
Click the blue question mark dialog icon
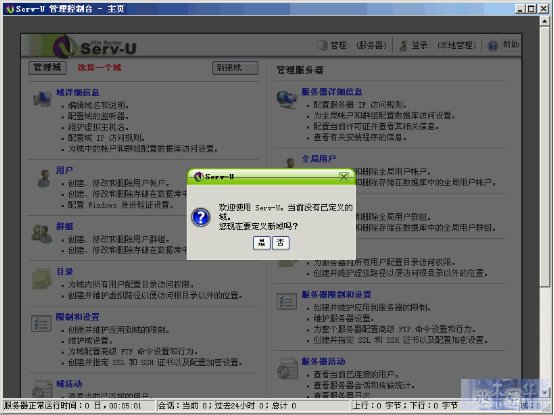coord(201,217)
